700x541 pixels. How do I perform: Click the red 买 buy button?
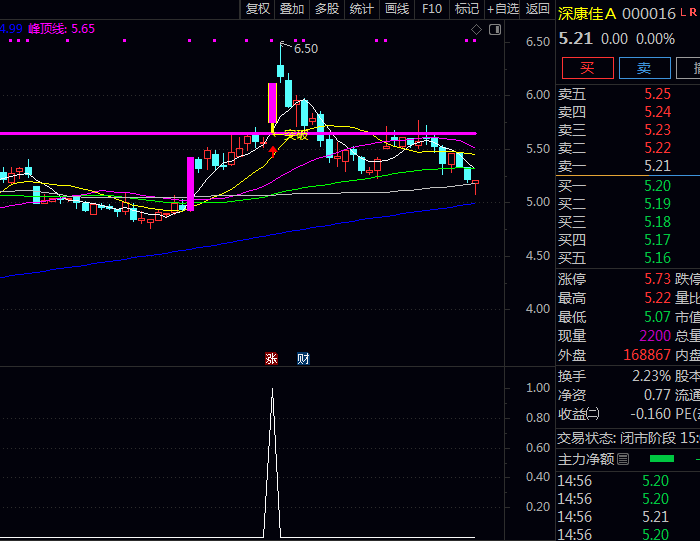588,68
